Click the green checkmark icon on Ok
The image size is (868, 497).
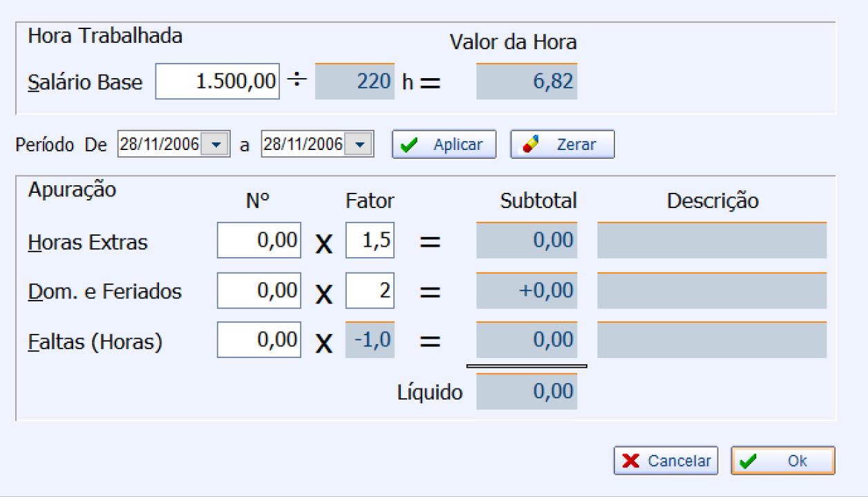747,461
